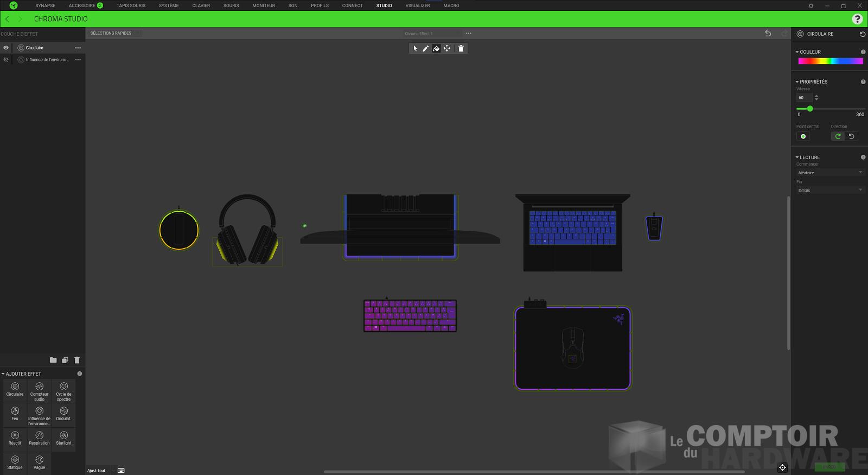The width and height of the screenshot is (868, 475).
Task: Click the Sélections rapides button
Action: (x=114, y=33)
